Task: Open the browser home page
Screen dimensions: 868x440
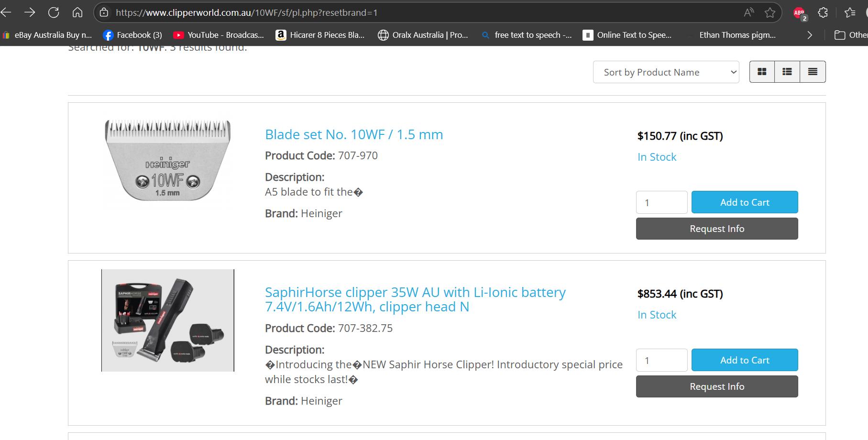Action: [x=77, y=12]
